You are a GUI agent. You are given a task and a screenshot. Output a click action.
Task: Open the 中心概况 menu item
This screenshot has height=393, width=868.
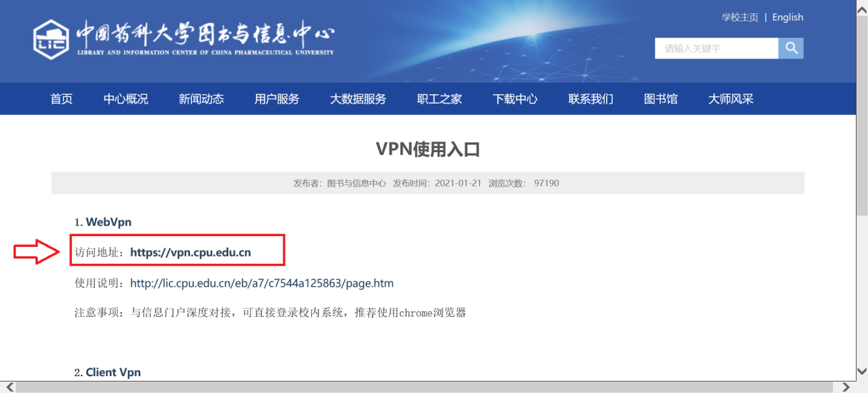point(126,99)
